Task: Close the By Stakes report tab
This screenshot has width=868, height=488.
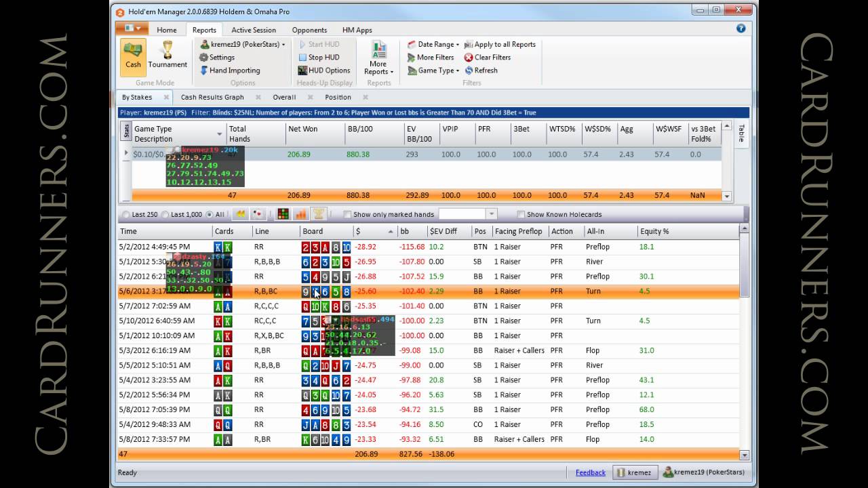Action: (x=166, y=97)
